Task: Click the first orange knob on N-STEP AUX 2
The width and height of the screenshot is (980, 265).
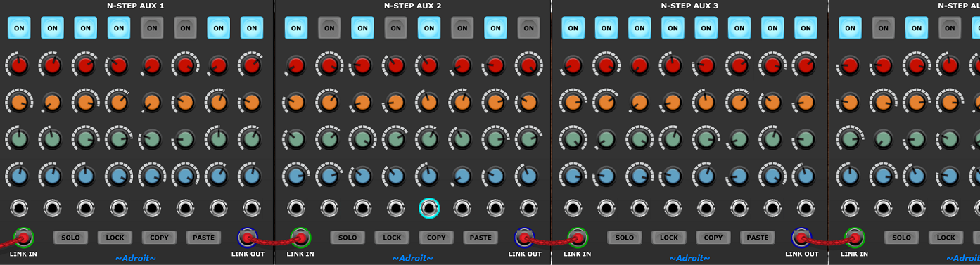Action: pyautogui.click(x=296, y=103)
